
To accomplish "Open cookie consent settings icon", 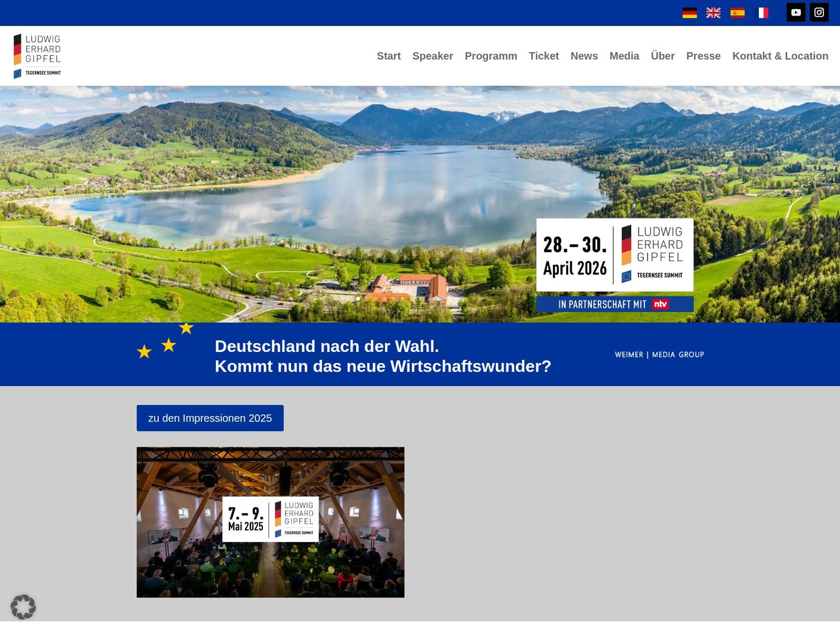I will coord(23,606).
